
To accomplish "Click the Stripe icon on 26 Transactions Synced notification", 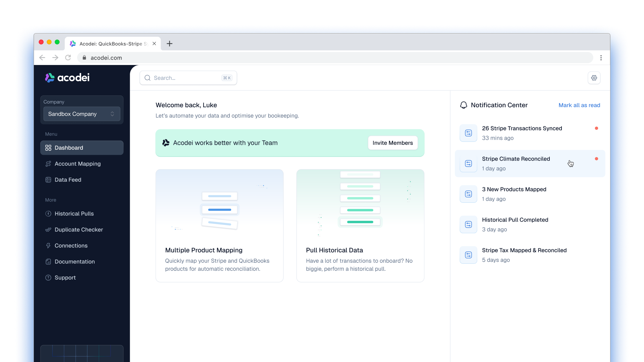I will [468, 133].
